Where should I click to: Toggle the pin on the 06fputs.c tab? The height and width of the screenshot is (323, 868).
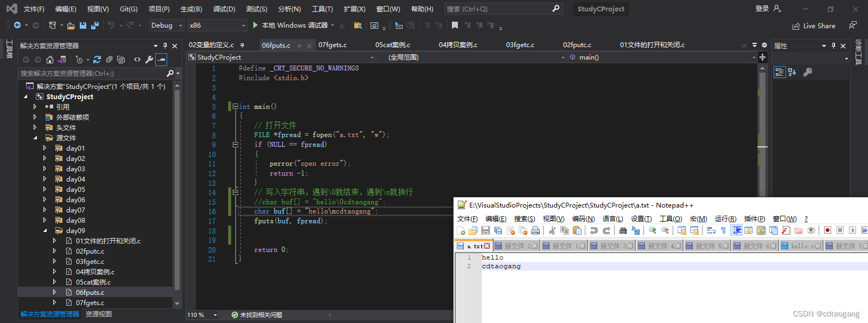click(299, 46)
